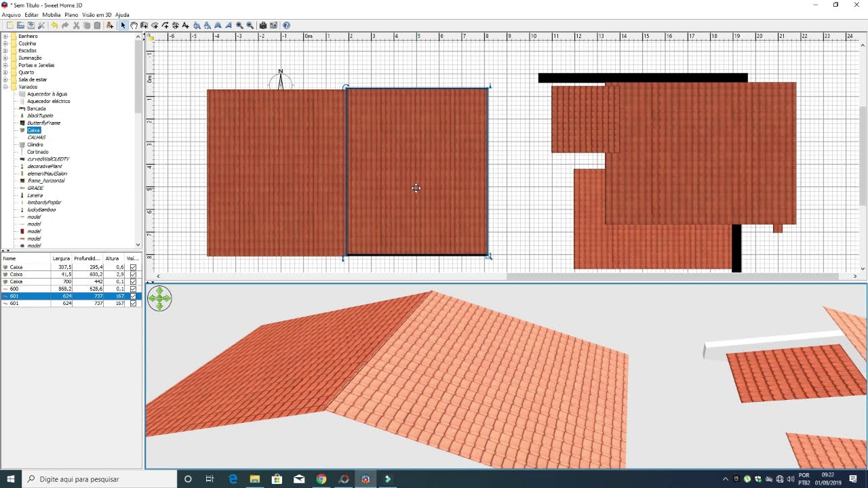Select the Create walls tool
Image resolution: width=868 pixels, height=488 pixels.
pos(144,25)
